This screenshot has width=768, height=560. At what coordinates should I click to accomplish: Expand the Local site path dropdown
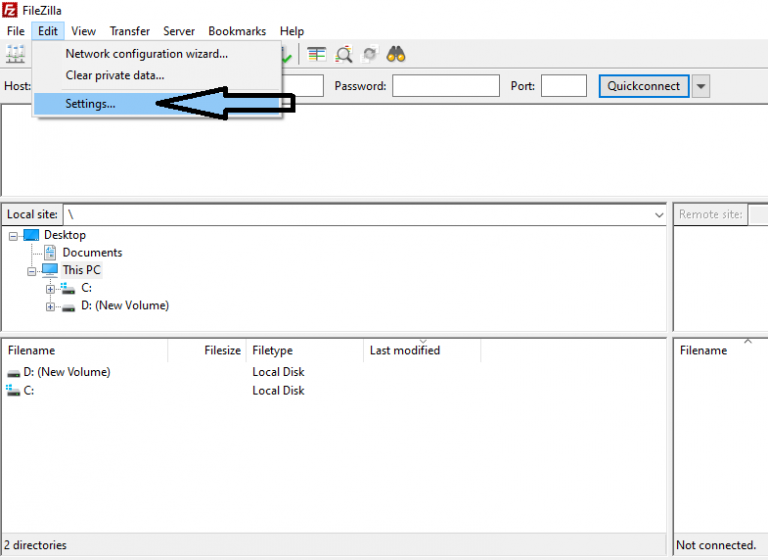tap(659, 215)
